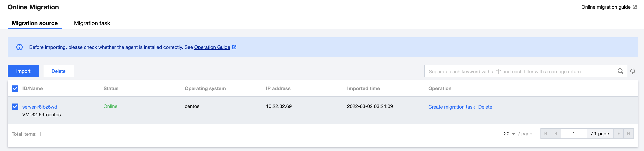Toggle the select-all checkbox in table header
The height and width of the screenshot is (151, 644).
pos(15,88)
